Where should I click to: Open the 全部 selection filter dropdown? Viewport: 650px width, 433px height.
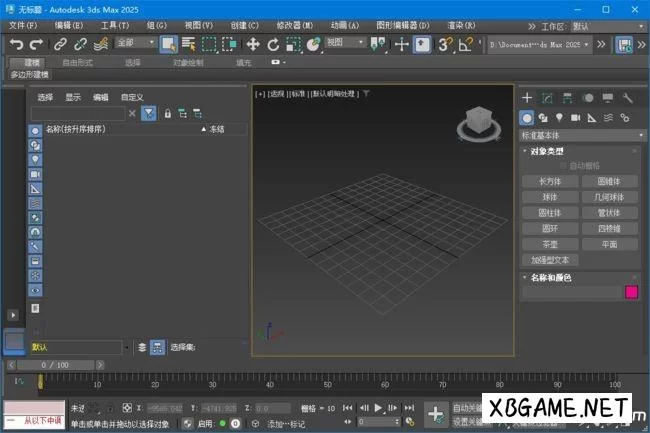point(135,43)
